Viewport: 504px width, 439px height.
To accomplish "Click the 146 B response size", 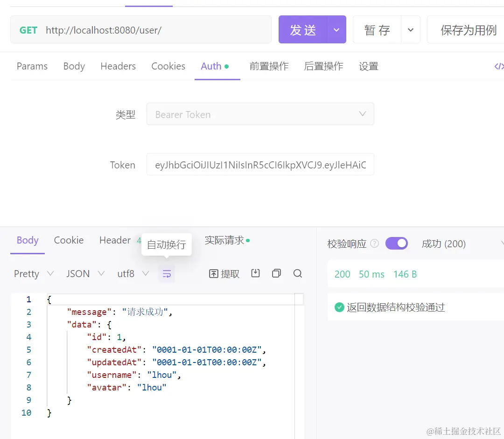I will point(405,274).
